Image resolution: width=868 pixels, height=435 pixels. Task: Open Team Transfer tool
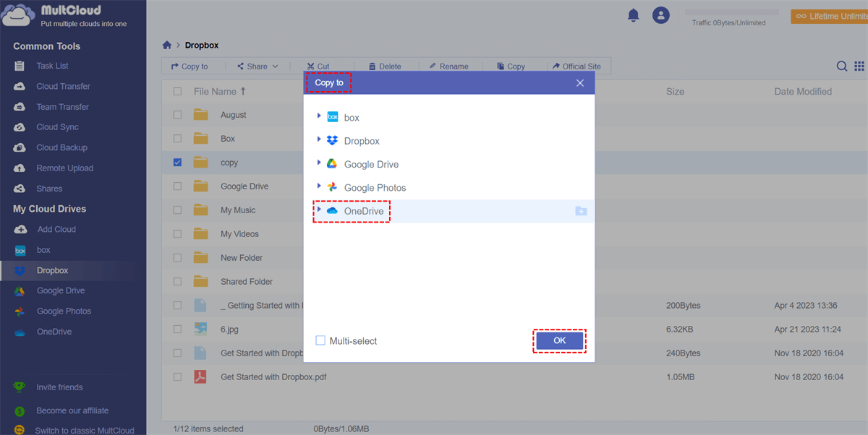point(62,107)
